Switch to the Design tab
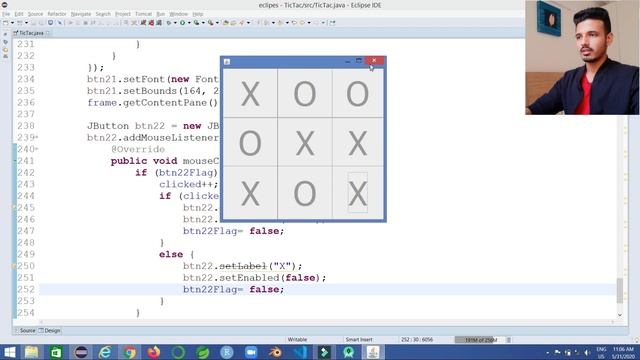Image resolution: width=640 pixels, height=360 pixels. pyautogui.click(x=49, y=331)
